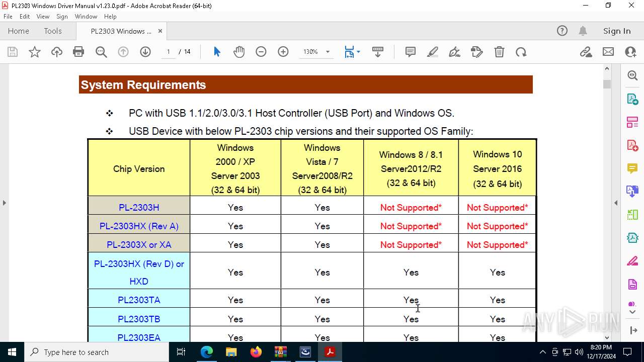Open Help question mark icon
The image size is (644, 362).
562,31
